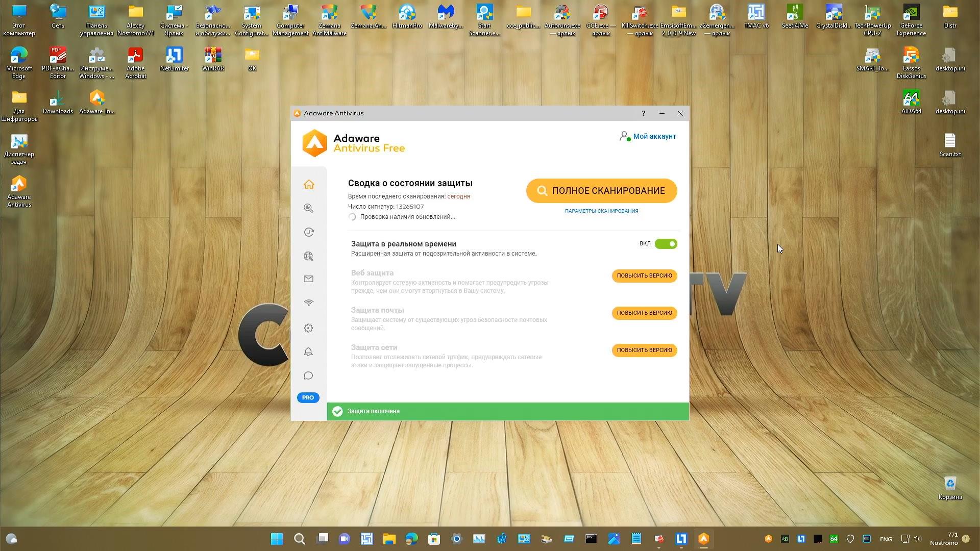
Task: Open web protection globe icon
Action: point(308,256)
